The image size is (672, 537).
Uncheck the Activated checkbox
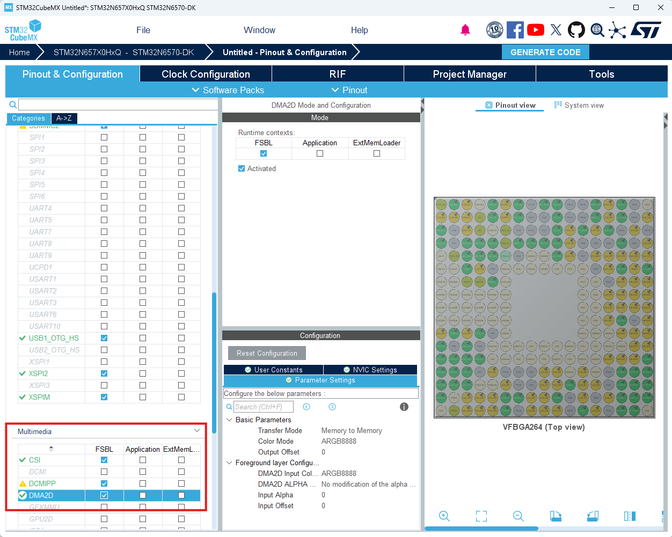click(241, 168)
